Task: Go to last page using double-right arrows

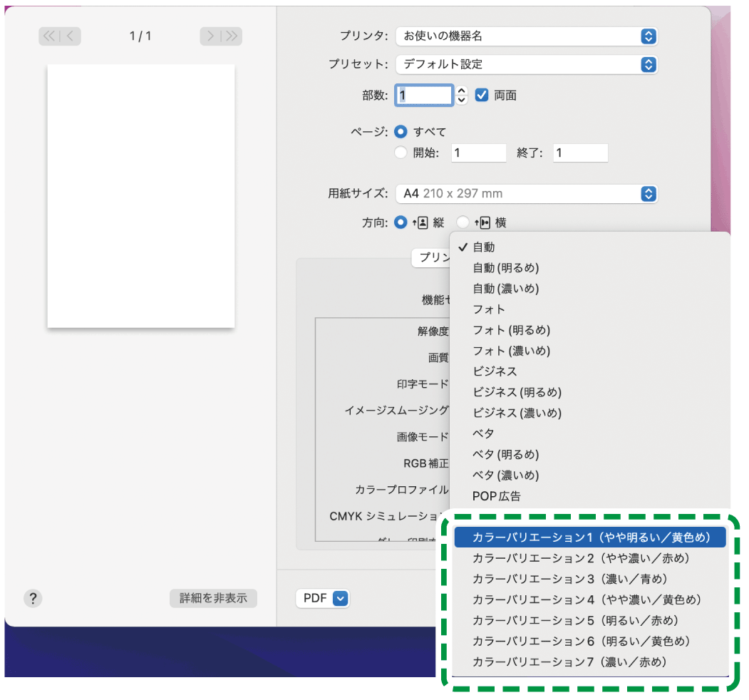Action: pyautogui.click(x=232, y=36)
